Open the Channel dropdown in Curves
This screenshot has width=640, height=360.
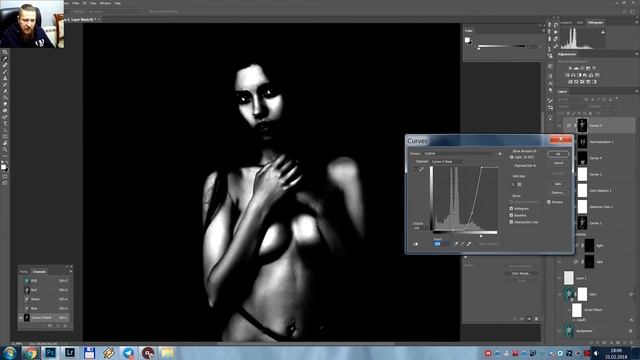coord(447,162)
